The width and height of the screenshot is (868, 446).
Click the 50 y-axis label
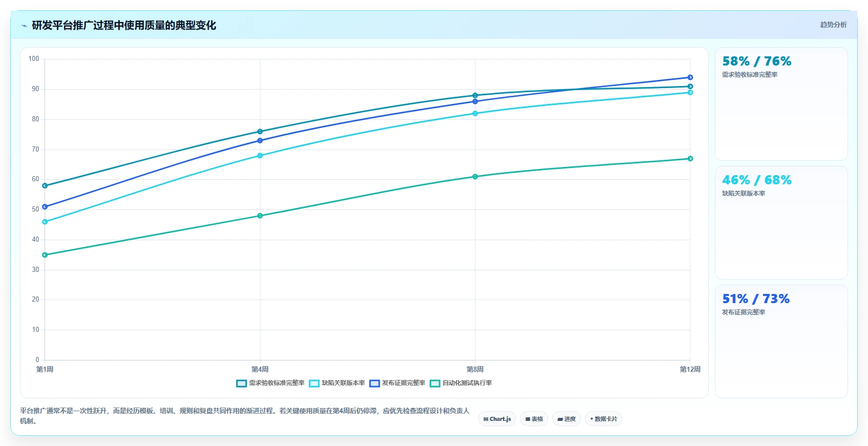click(35, 209)
